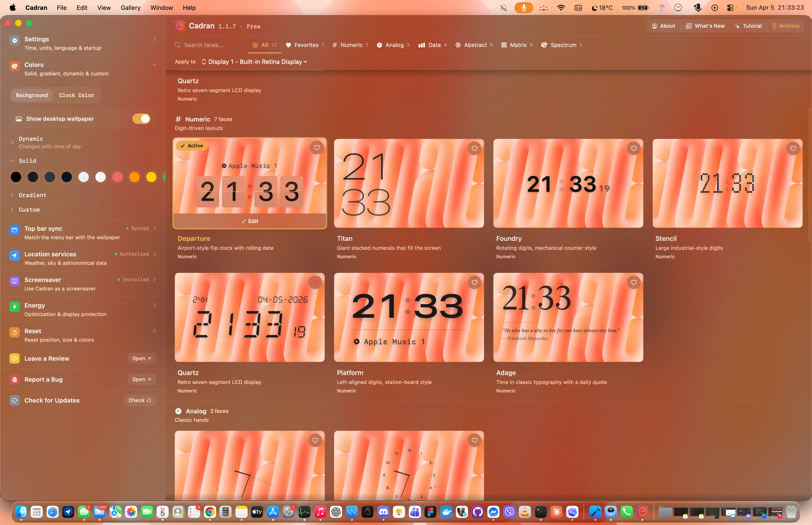812x525 pixels.
Task: Collapse the Solid colors section
Action: tap(27, 161)
